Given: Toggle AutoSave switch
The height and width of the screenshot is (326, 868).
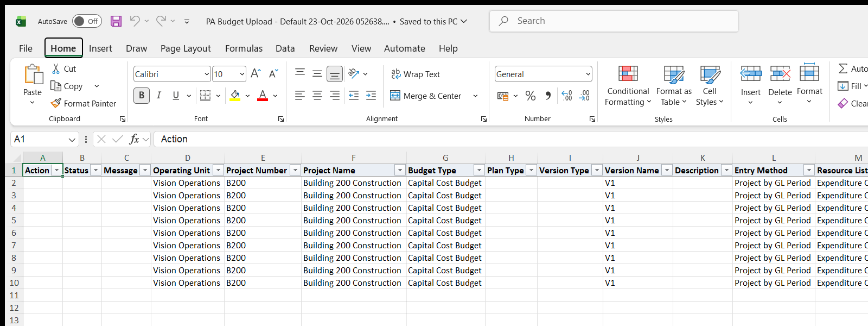Looking at the screenshot, I should (x=87, y=21).
